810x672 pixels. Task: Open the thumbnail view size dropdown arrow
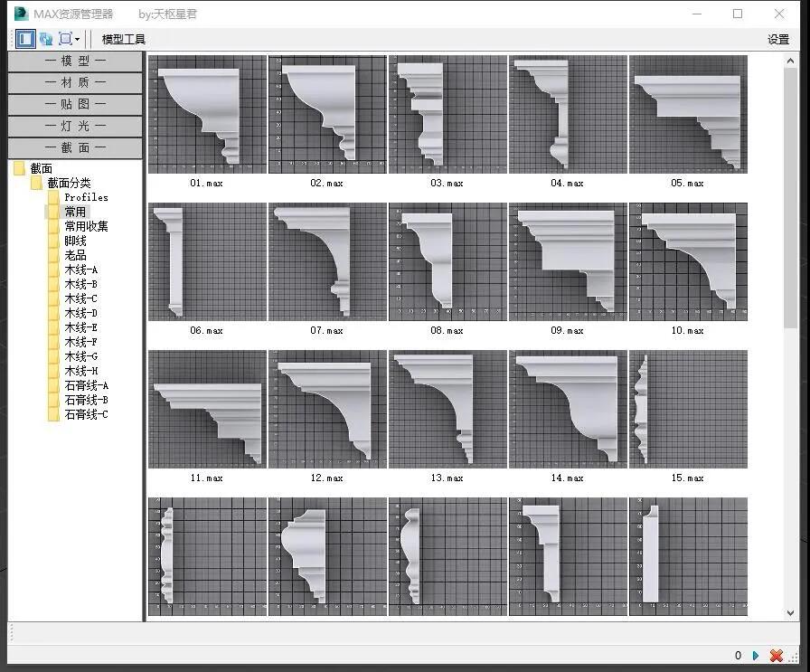click(x=78, y=39)
